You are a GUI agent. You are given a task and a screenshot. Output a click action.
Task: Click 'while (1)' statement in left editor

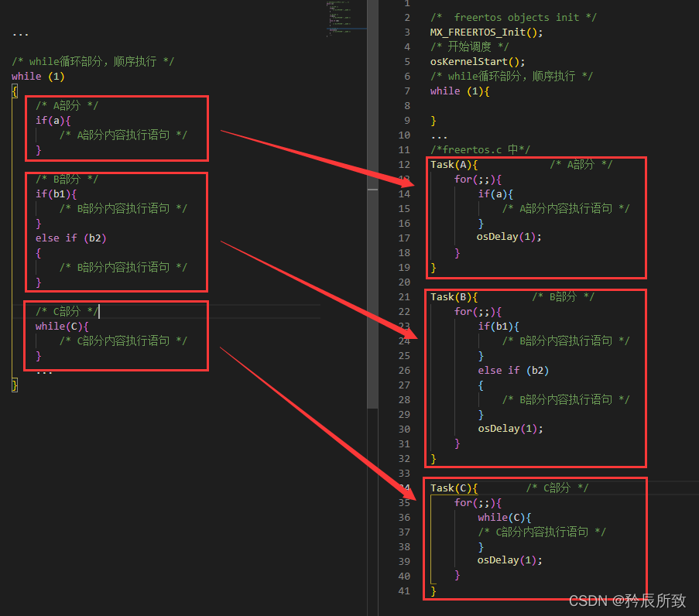coord(38,76)
